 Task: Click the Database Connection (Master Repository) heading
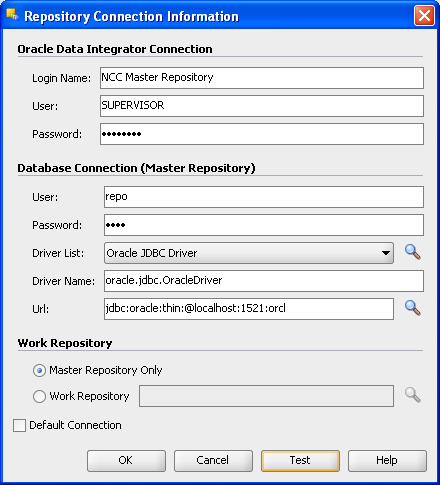click(x=136, y=168)
